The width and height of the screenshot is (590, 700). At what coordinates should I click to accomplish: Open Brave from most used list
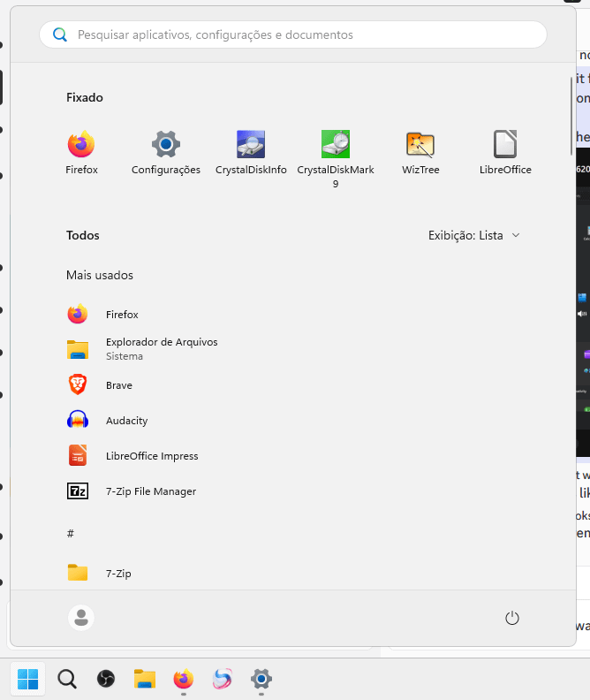[118, 385]
